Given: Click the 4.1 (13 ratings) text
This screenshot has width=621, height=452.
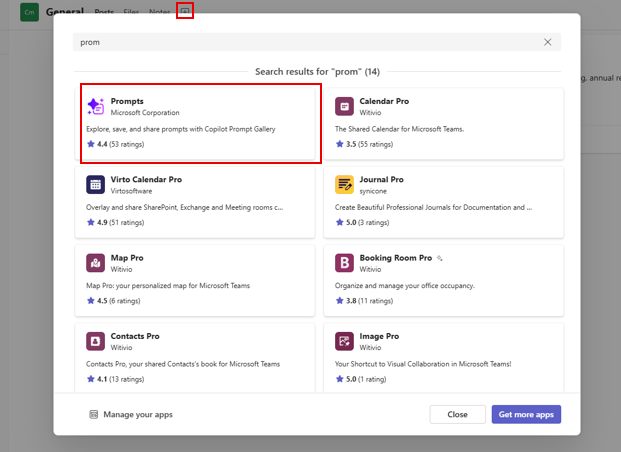Looking at the screenshot, I should click(120, 380).
